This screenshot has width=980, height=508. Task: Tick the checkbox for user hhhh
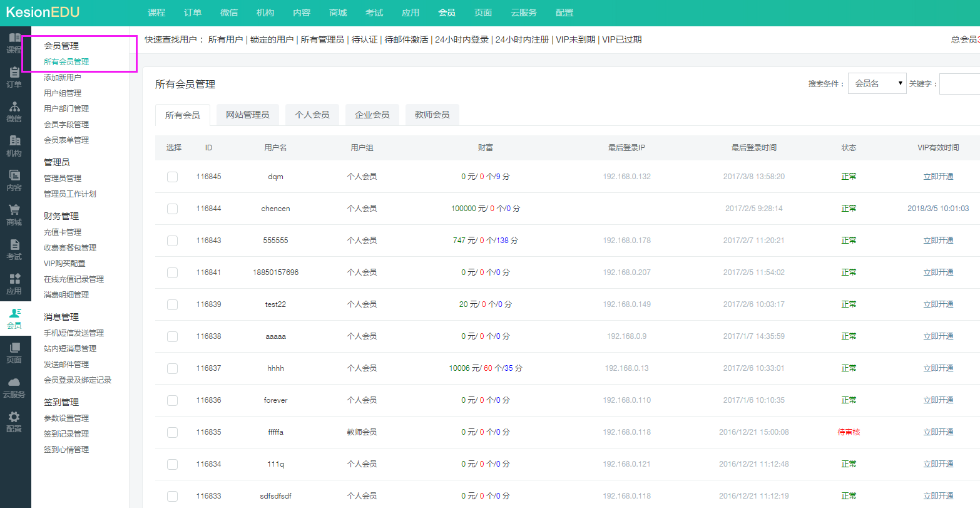click(x=172, y=368)
